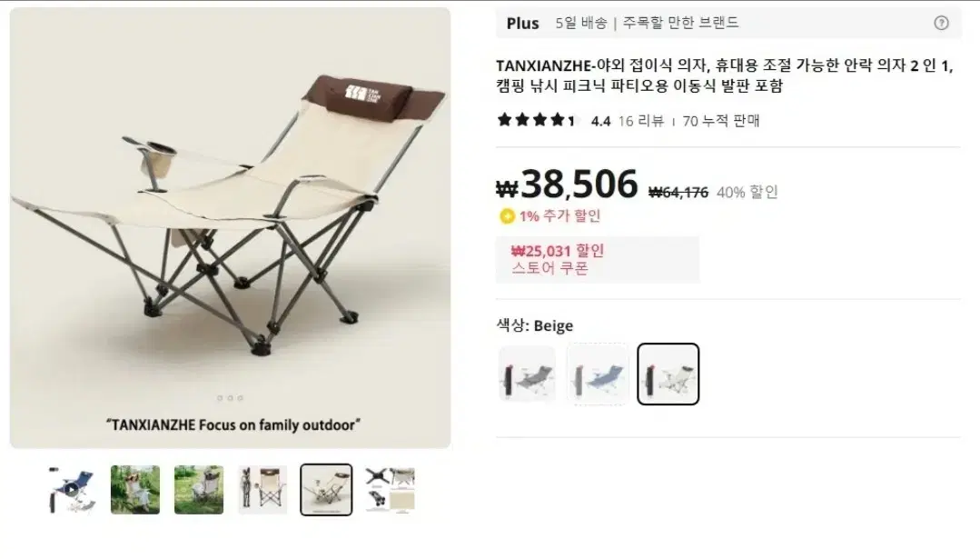Screen dimensions: 980x559
Task: Choose the gray chair color swatch
Action: tap(528, 374)
